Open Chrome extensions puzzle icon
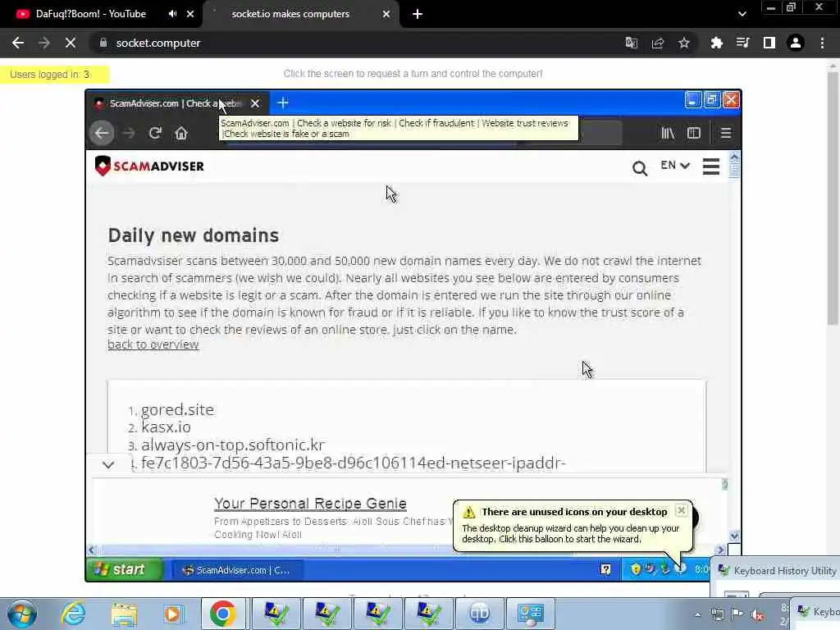 tap(717, 43)
